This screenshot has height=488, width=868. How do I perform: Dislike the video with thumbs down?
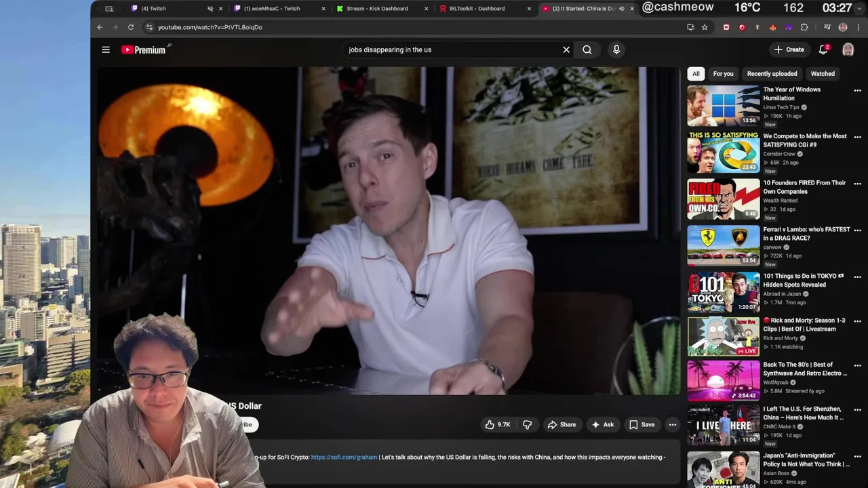pos(527,425)
